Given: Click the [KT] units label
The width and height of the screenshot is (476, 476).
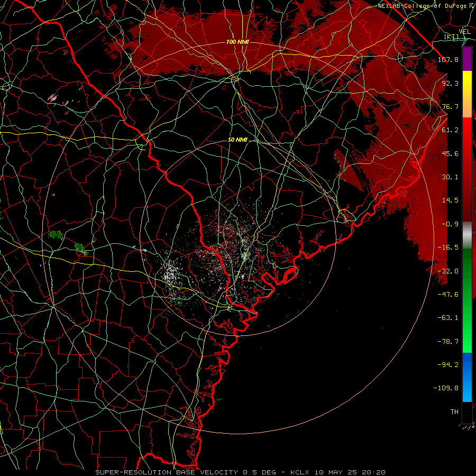Looking at the screenshot, I should (452, 36).
